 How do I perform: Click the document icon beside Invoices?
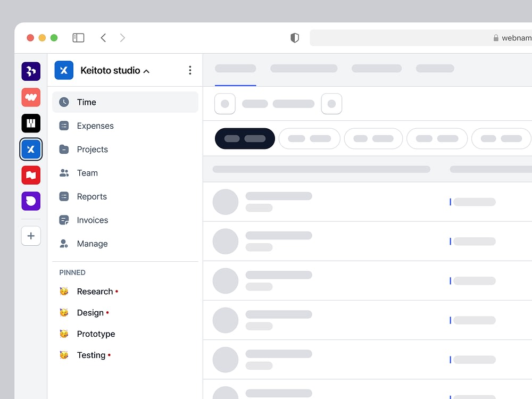coord(64,220)
